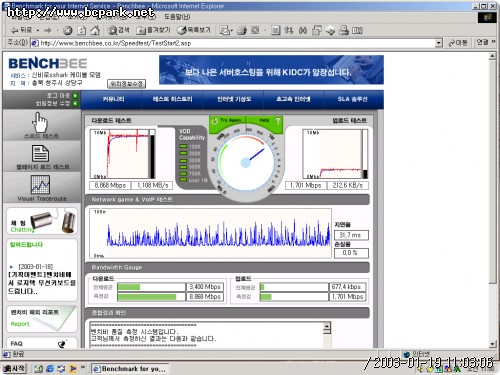Click the Help question mark on gauge
500x375 pixels.
tap(278, 121)
